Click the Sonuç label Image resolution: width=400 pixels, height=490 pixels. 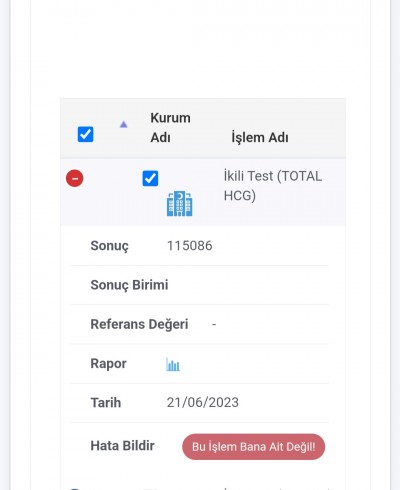(x=109, y=246)
